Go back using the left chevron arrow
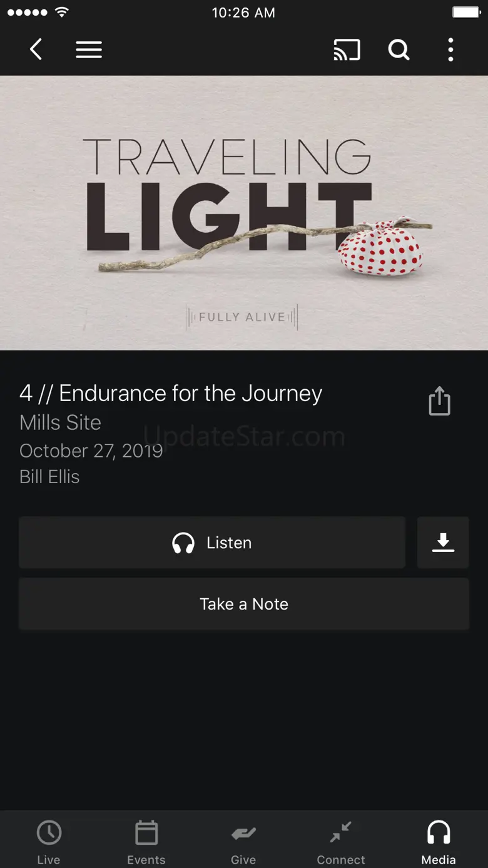This screenshot has width=488, height=868. pos(36,49)
